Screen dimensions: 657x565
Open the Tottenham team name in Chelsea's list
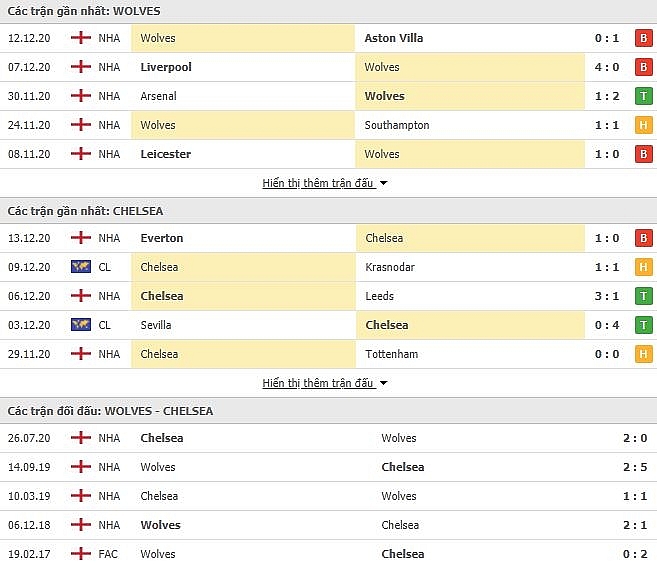click(391, 354)
